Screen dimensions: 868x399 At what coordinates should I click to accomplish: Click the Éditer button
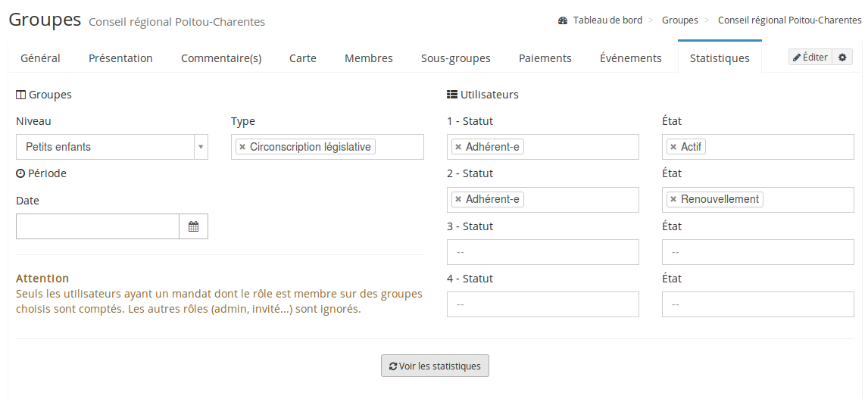(810, 58)
